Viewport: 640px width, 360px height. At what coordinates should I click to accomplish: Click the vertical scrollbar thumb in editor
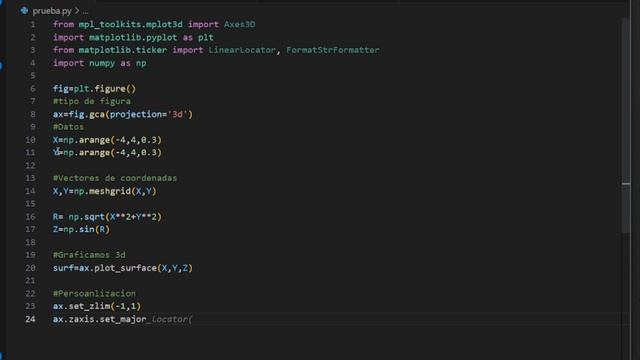point(626,126)
